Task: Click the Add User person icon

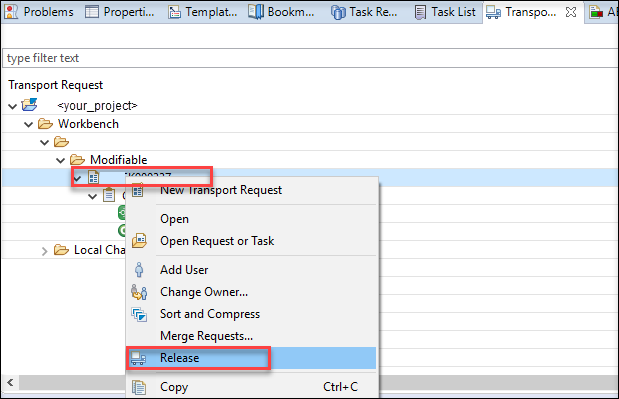Action: [139, 270]
